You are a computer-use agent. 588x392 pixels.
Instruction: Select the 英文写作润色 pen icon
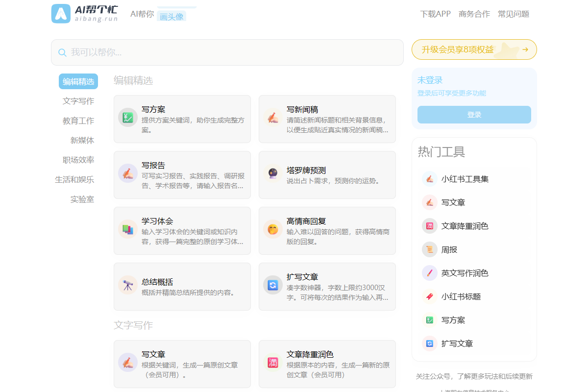coord(430,273)
